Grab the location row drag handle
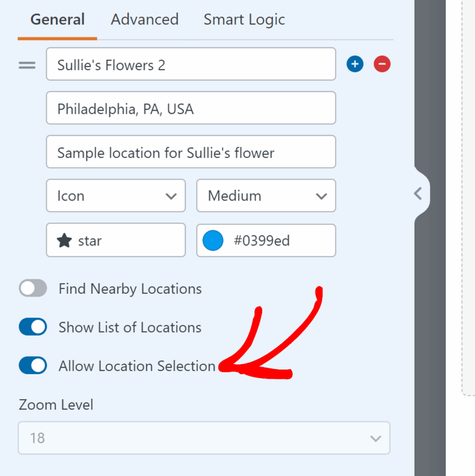Viewport: 475px width, 476px height. click(x=27, y=65)
